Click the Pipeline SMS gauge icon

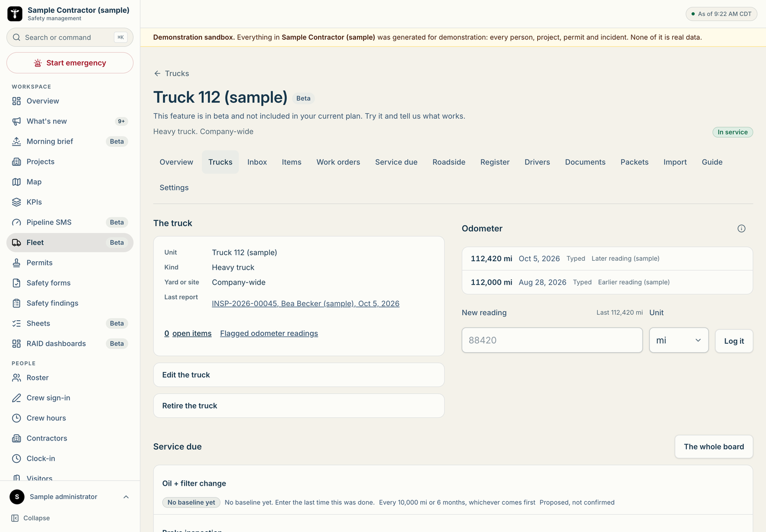[x=16, y=222]
